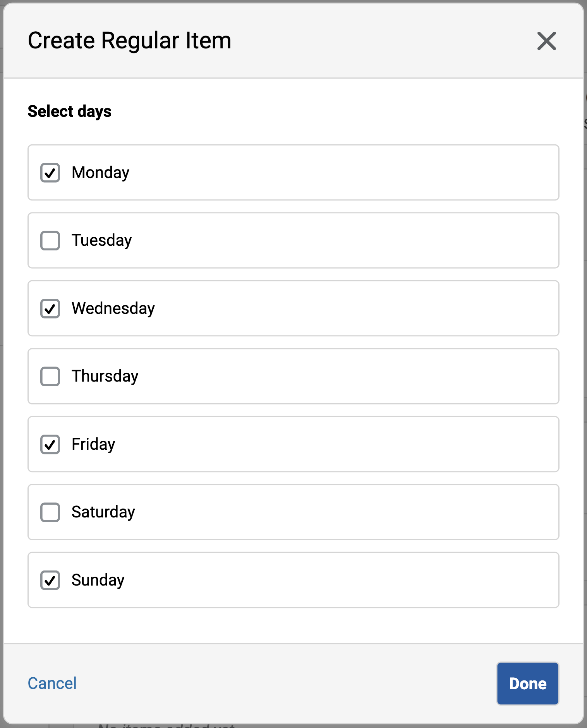Tick the Tuesday checkbox
The height and width of the screenshot is (728, 587).
coord(50,240)
